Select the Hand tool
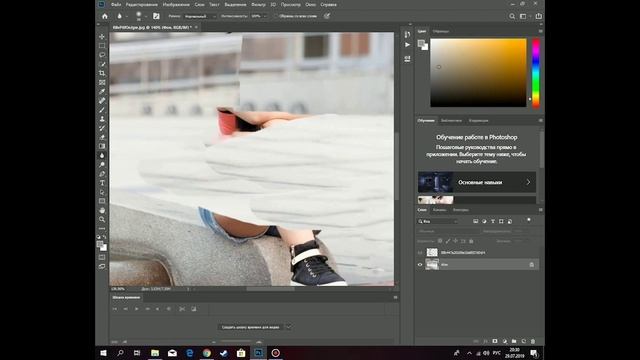This screenshot has width=640, height=360. [102, 210]
